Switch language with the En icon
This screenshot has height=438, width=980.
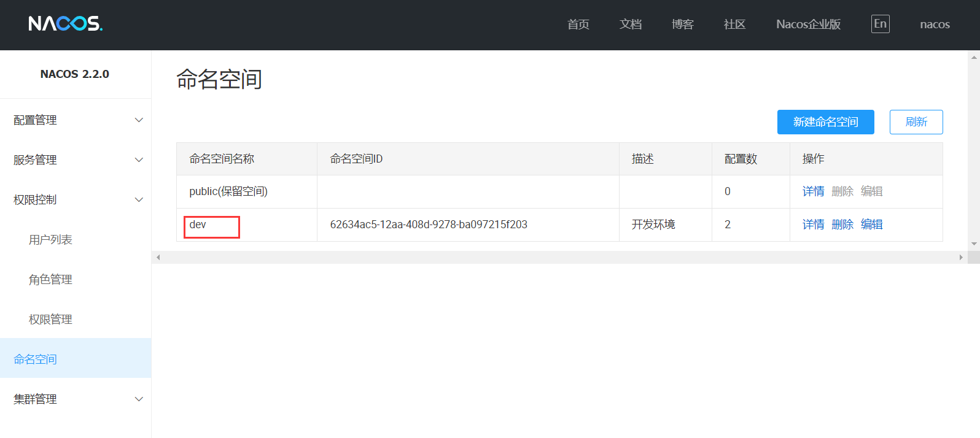pyautogui.click(x=880, y=24)
